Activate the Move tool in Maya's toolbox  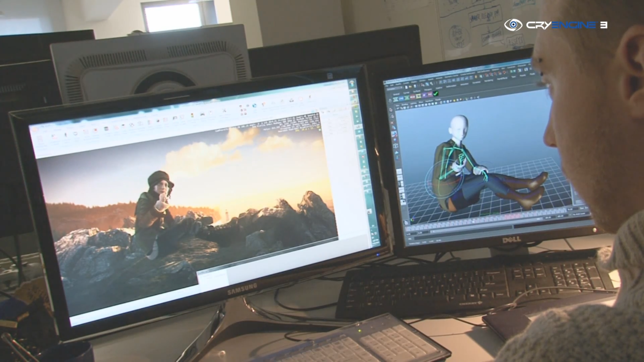(394, 128)
